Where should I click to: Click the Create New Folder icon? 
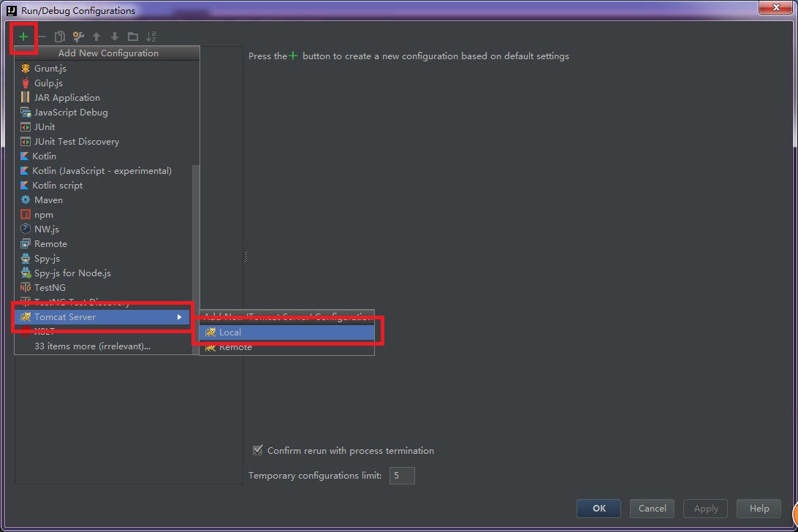[x=133, y=37]
